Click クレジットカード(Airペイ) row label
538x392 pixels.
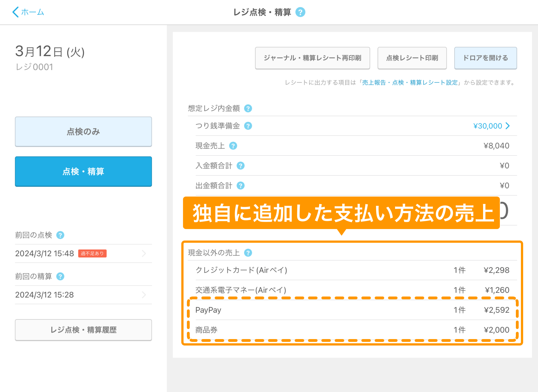(x=241, y=270)
